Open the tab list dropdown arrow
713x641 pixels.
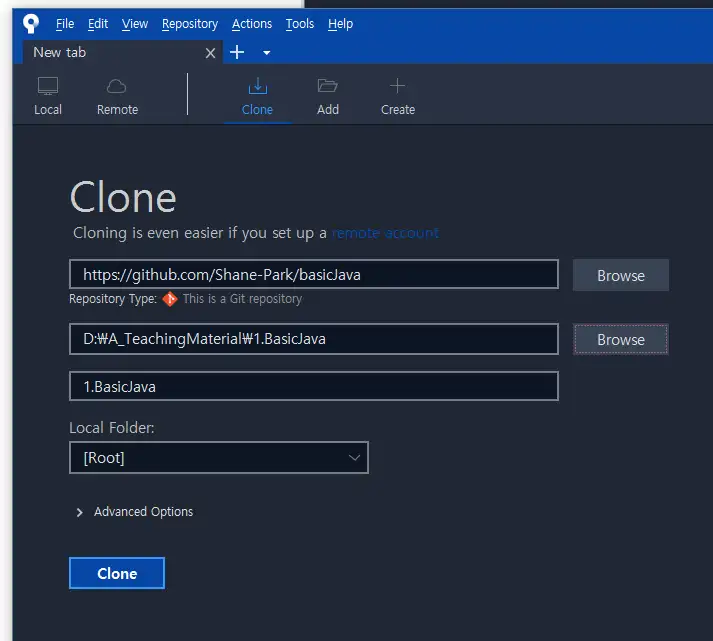pos(266,53)
